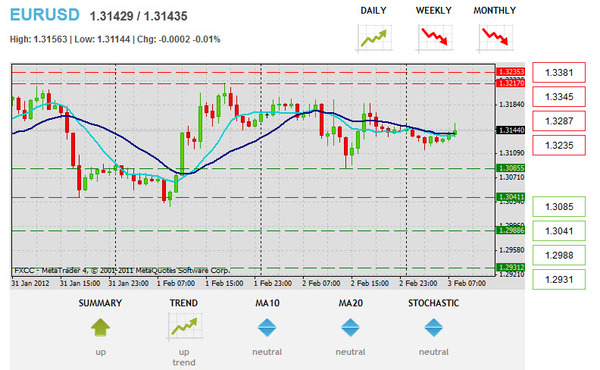
Task: Click the 1.29580 price axis label
Action: 512,250
